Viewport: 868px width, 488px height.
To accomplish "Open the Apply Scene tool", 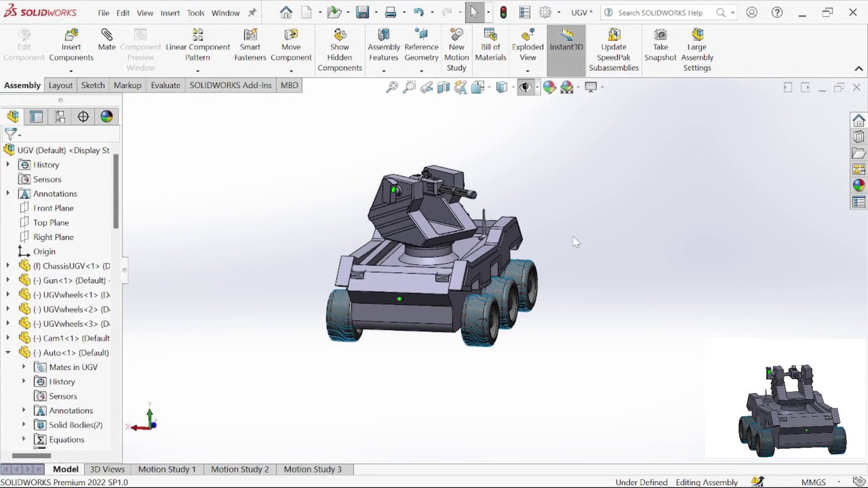I will [x=567, y=87].
